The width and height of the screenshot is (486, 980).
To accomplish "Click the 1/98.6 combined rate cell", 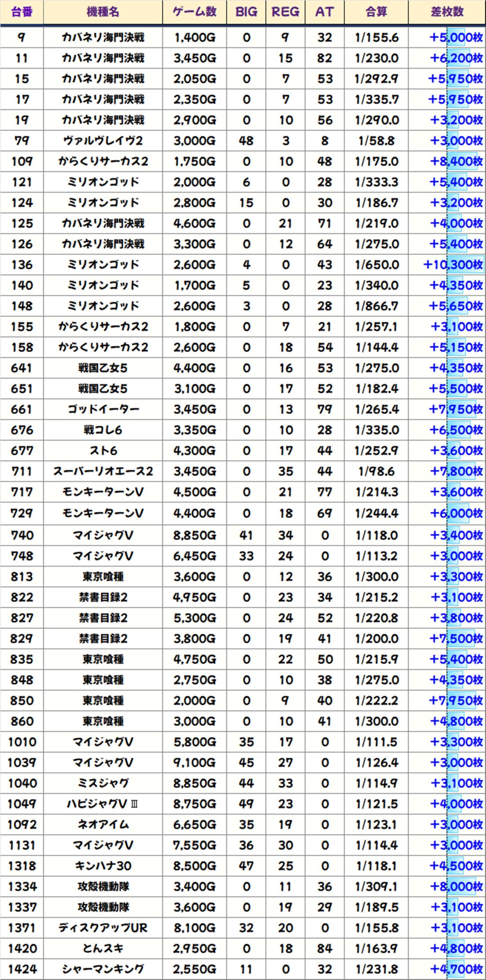I will tap(377, 471).
